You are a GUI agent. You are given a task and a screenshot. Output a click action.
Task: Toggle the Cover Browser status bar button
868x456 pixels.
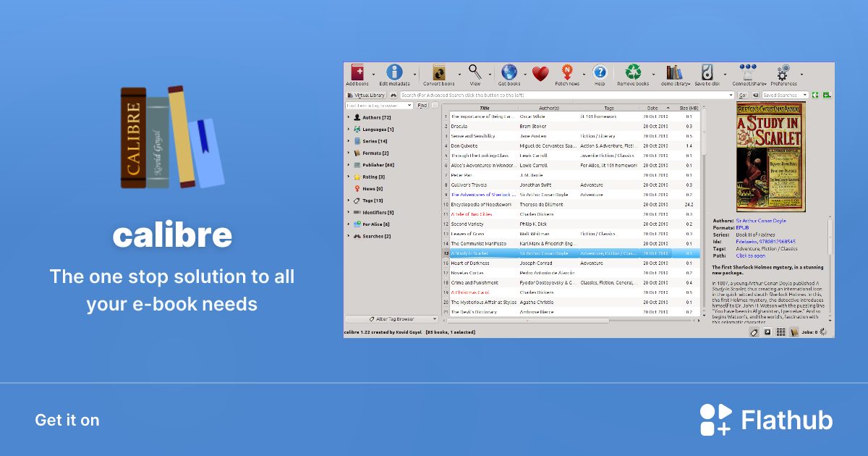click(x=767, y=332)
